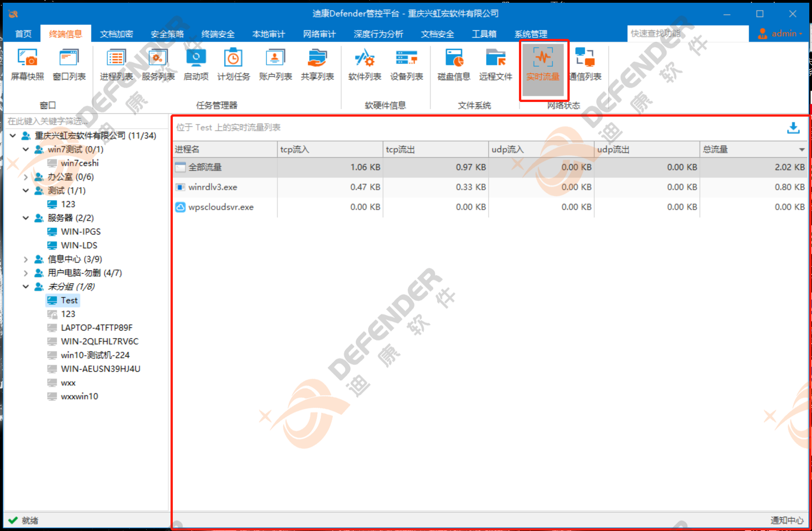Open the 屏幕快照 screen snapshot tool
Image resolution: width=812 pixels, height=531 pixels.
[x=27, y=65]
